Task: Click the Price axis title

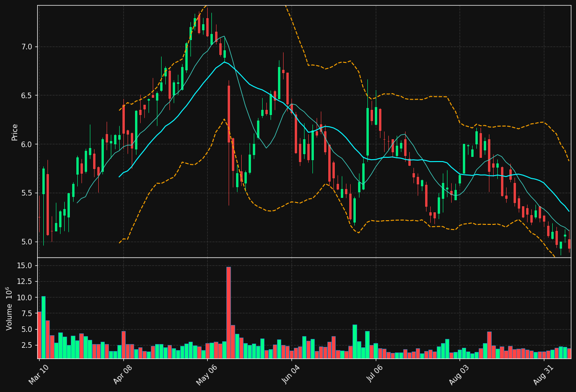Action: tap(14, 132)
